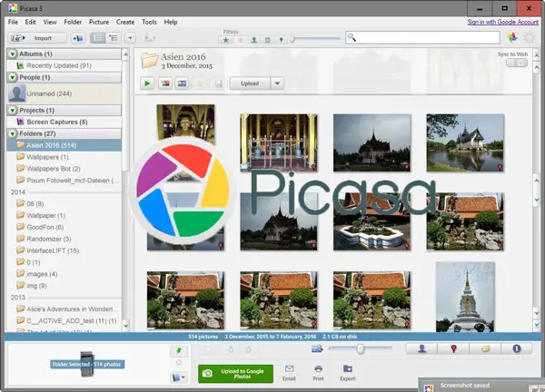Screen dimensions: 545x392
Task: Switch to flat folder list view
Action: pyautogui.click(x=98, y=38)
